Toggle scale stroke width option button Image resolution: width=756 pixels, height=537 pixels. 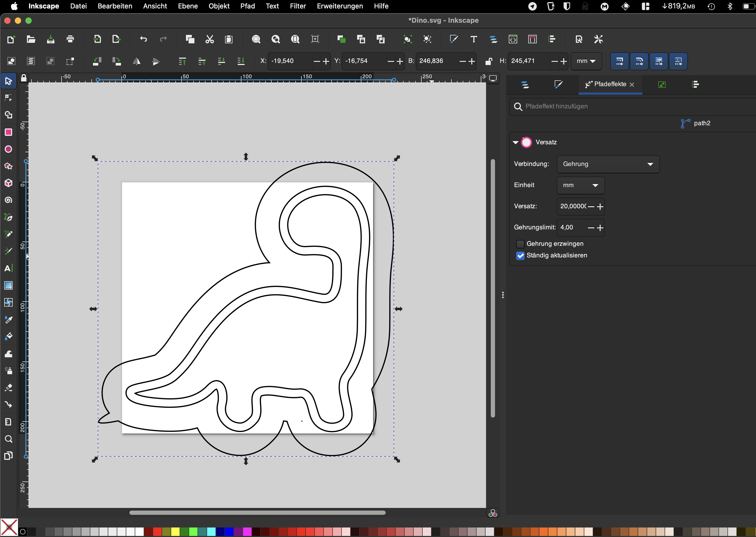[619, 61]
